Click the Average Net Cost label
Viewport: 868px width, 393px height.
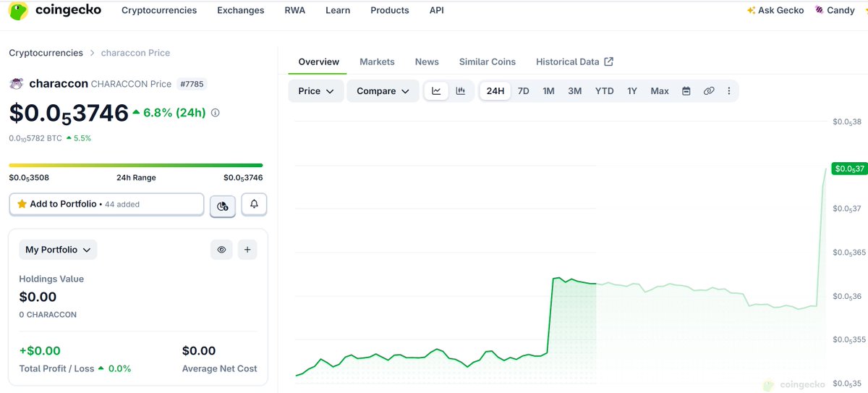220,368
